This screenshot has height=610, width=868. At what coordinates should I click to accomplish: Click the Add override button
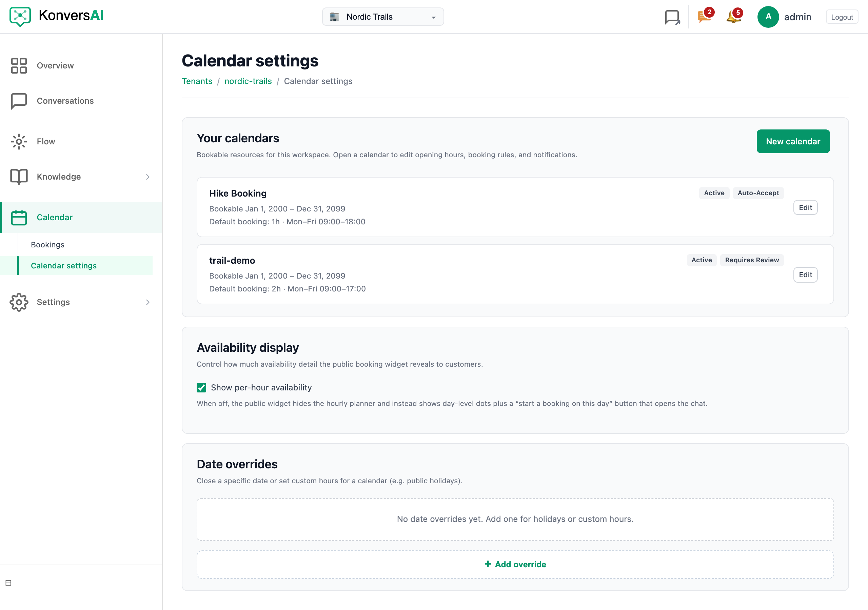(515, 564)
